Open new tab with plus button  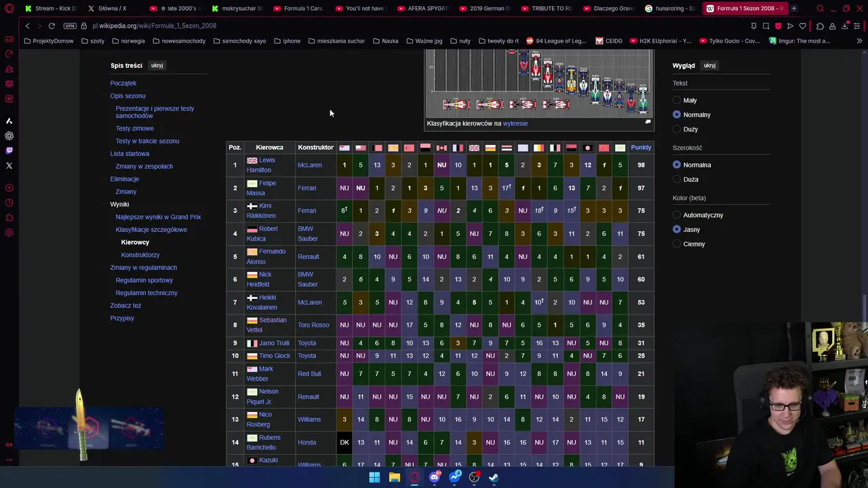click(x=793, y=9)
